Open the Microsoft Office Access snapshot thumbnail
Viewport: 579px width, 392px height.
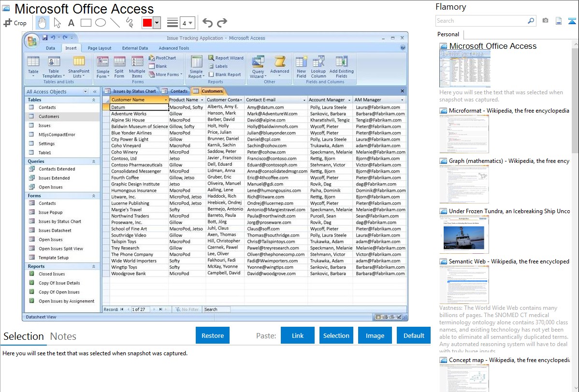tap(465, 69)
